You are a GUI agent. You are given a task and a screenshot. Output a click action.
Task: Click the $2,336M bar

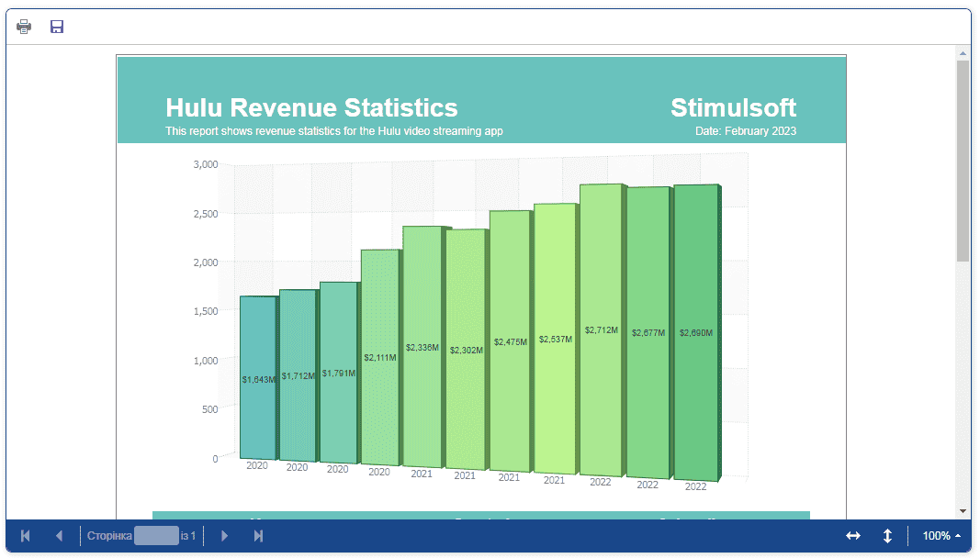click(422, 347)
